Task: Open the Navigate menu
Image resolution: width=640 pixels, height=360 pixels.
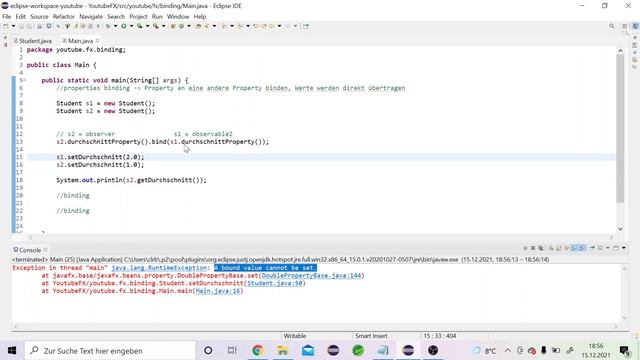Action: click(91, 17)
